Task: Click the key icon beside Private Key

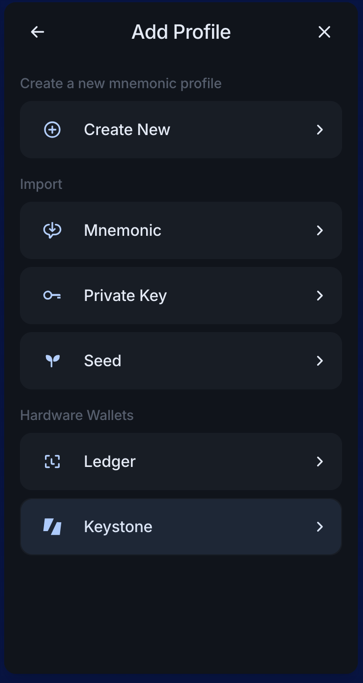Action: pyautogui.click(x=52, y=296)
